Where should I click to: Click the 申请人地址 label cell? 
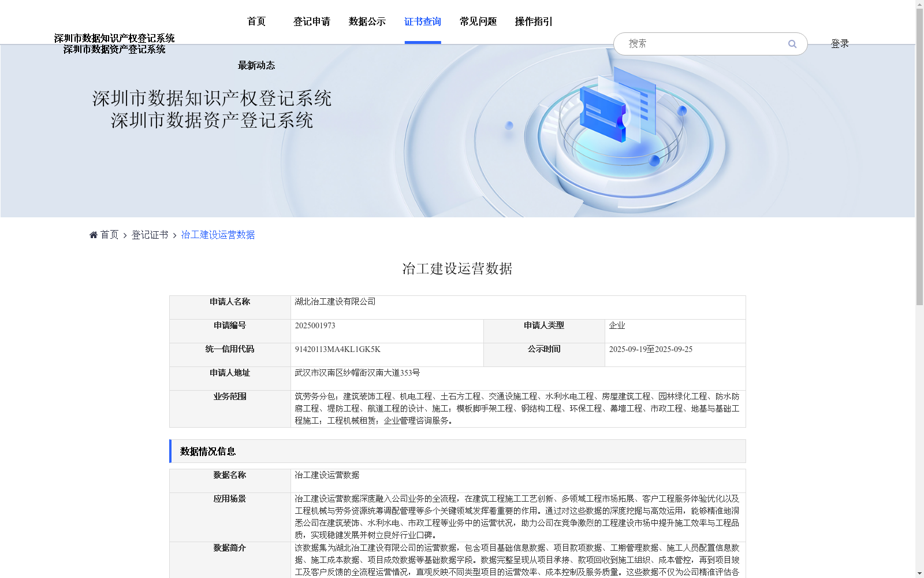[230, 379]
